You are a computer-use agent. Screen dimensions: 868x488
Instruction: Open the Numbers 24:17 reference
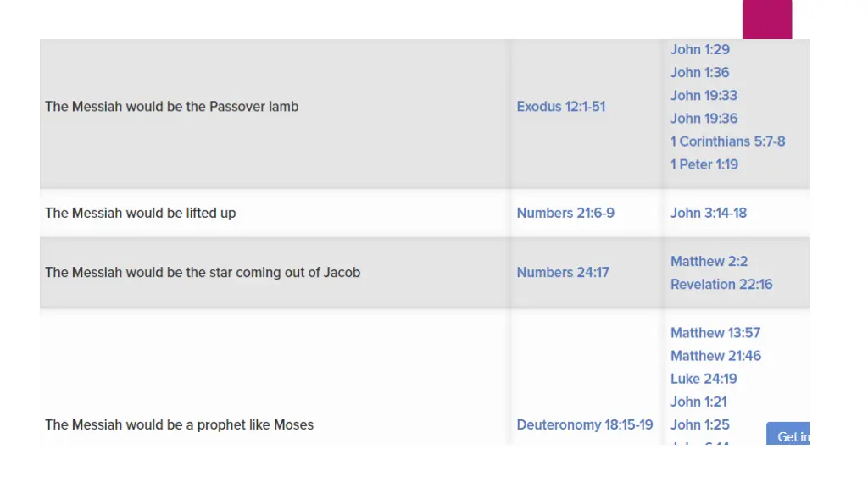pyautogui.click(x=563, y=272)
